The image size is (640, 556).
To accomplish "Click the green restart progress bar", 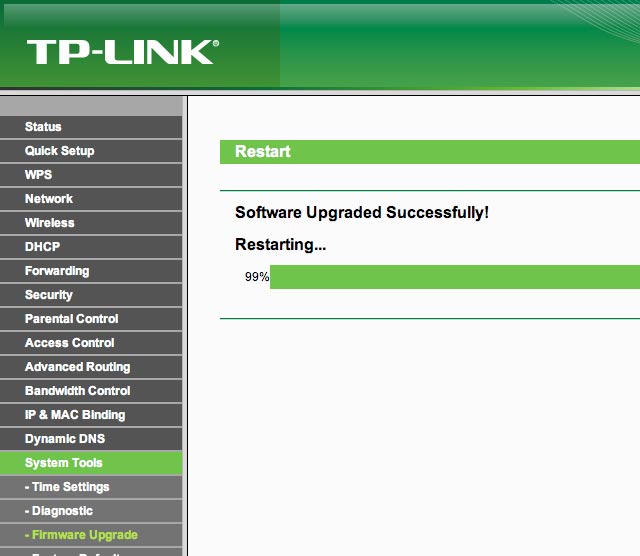I will (x=454, y=277).
